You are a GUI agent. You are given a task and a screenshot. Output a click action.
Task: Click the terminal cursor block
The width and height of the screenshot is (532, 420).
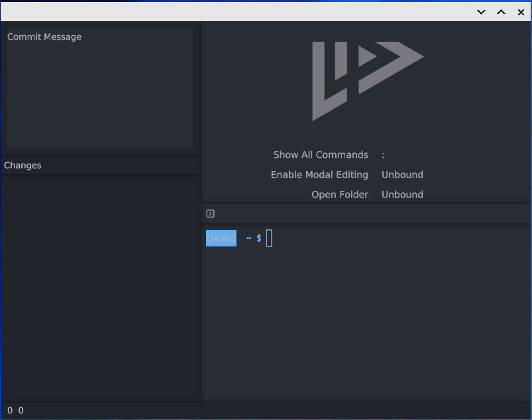(x=269, y=238)
